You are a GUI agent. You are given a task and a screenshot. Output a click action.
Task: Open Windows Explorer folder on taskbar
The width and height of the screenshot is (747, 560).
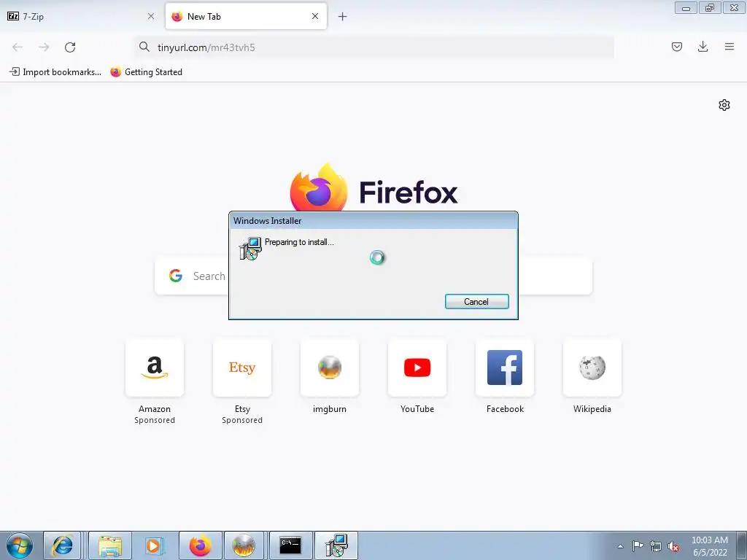(x=110, y=545)
